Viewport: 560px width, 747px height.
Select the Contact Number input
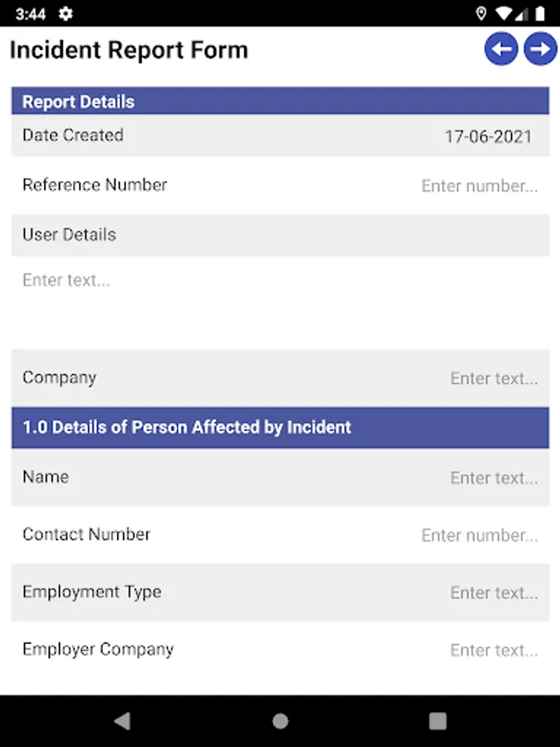pos(479,535)
